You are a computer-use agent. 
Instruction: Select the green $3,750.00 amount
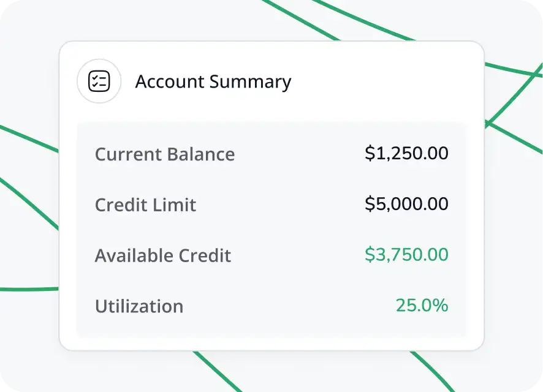[x=406, y=255]
